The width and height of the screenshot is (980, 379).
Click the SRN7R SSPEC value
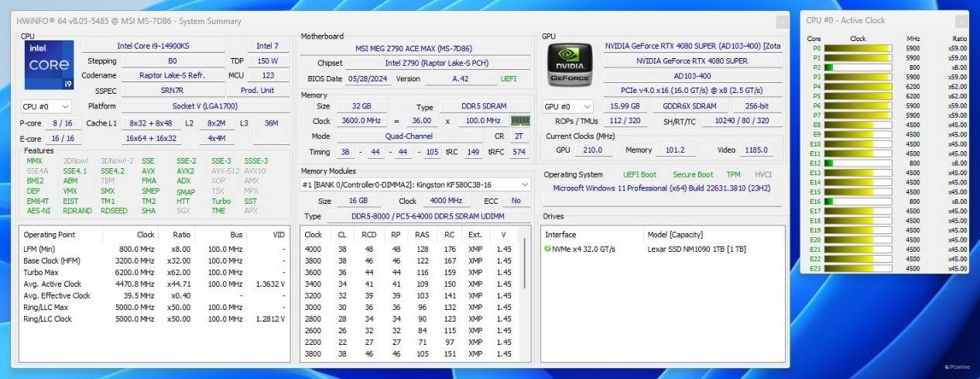[x=172, y=90]
